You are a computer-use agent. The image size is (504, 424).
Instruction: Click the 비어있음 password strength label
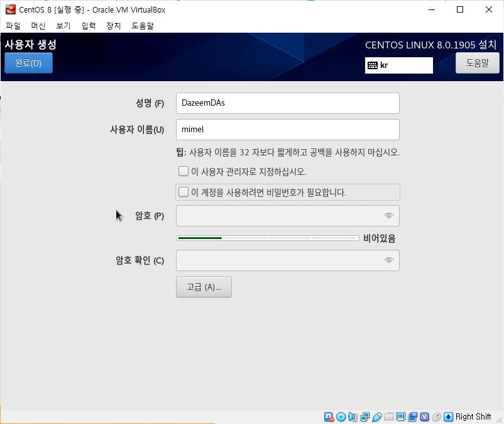(x=380, y=238)
